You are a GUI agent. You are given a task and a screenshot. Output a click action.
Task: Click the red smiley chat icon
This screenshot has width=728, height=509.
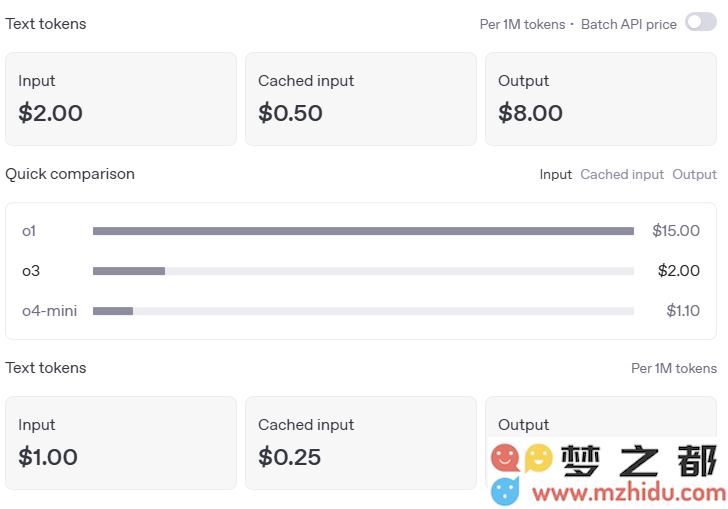[x=505, y=458]
